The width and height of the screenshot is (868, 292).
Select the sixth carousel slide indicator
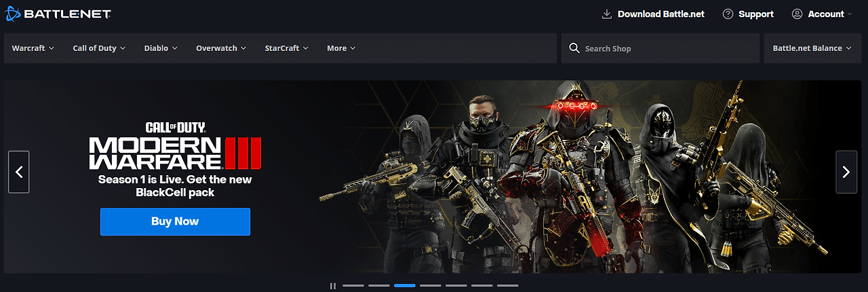[482, 286]
